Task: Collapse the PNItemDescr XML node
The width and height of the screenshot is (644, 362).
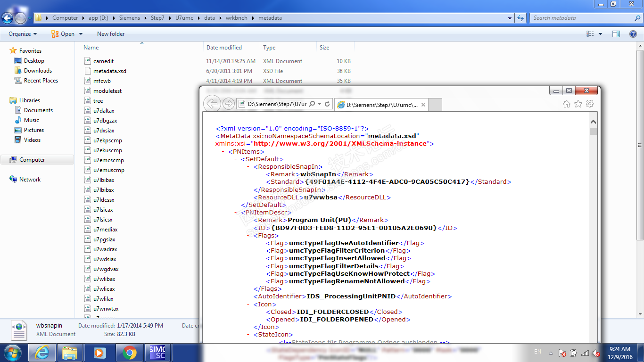Action: coord(236,213)
